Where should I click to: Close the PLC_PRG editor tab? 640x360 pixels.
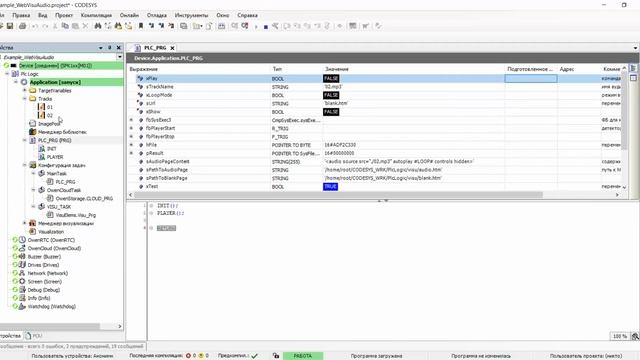point(172,48)
